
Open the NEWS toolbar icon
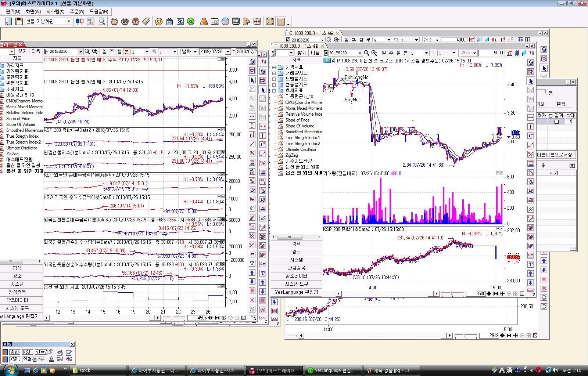(x=257, y=21)
